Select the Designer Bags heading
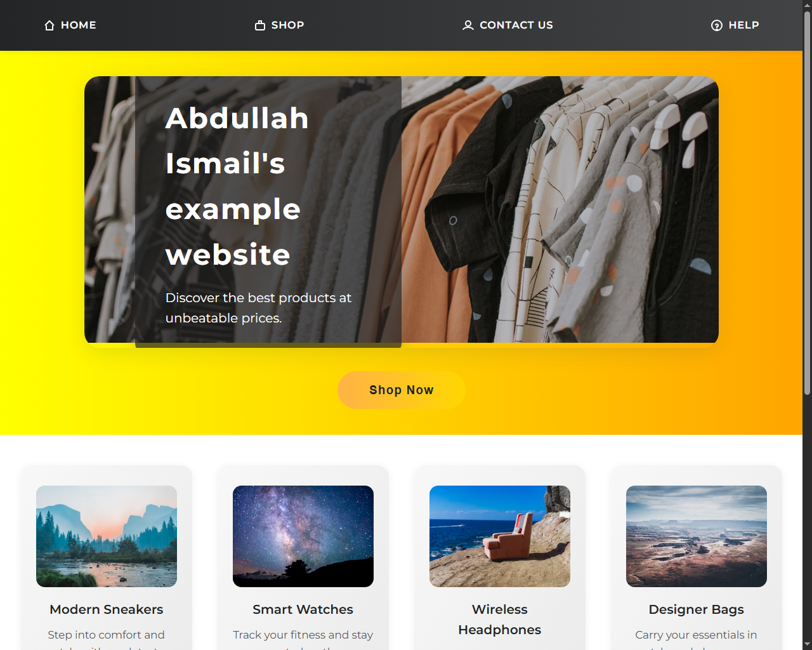812x650 pixels. [x=697, y=609]
